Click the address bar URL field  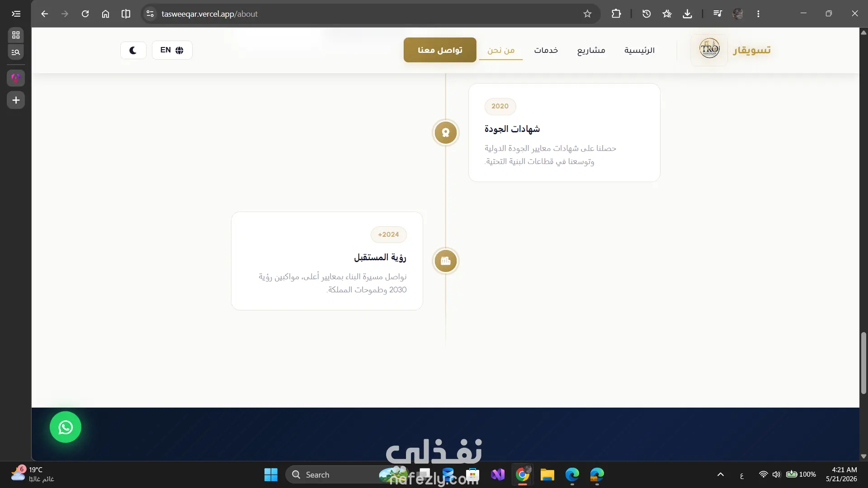[x=371, y=14]
